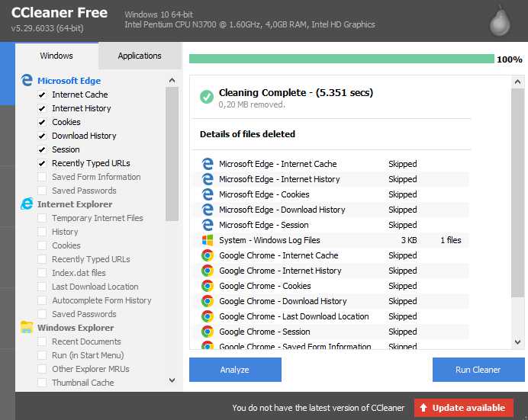Switch to the Applications tab
The image size is (528, 420).
click(x=140, y=56)
